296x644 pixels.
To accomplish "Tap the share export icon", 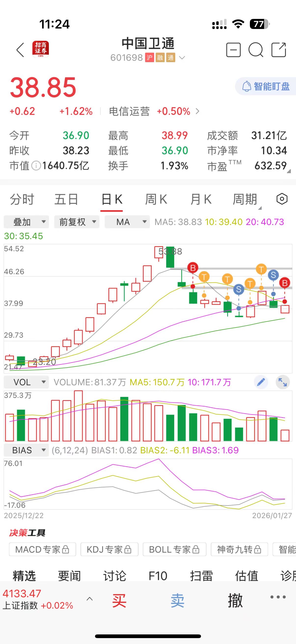I will (279, 50).
